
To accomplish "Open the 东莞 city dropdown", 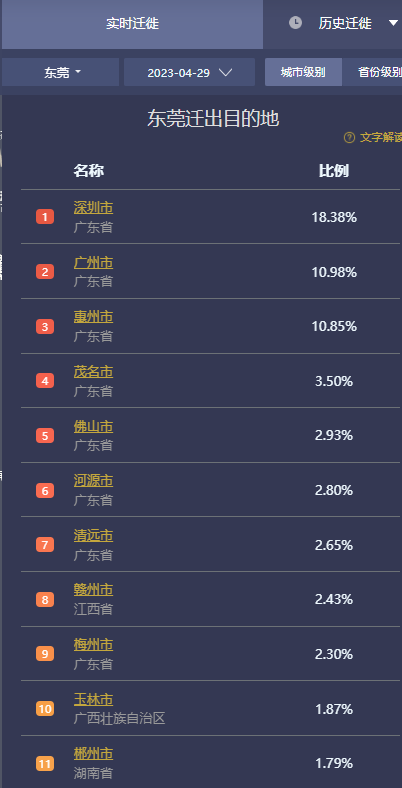I will coord(60,72).
